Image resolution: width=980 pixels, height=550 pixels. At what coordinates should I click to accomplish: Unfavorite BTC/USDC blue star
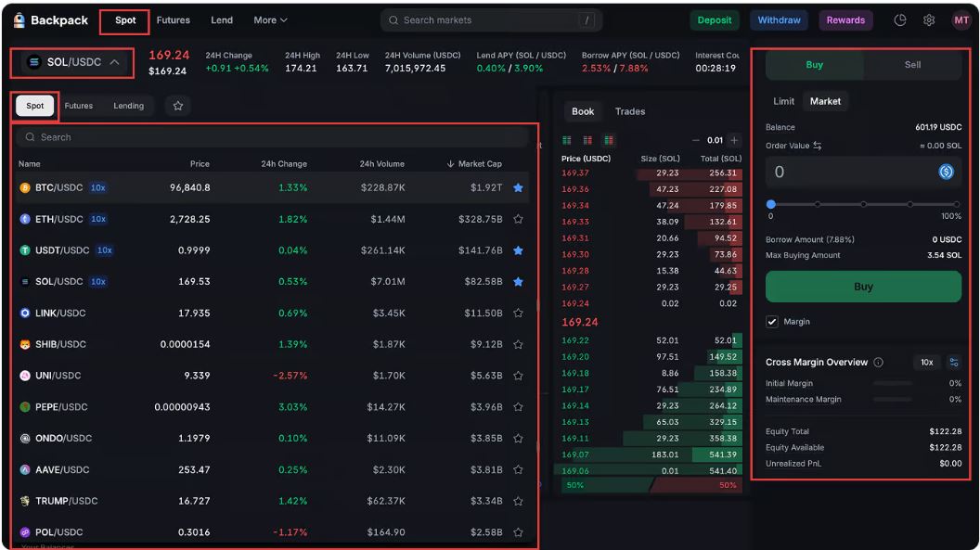[518, 187]
